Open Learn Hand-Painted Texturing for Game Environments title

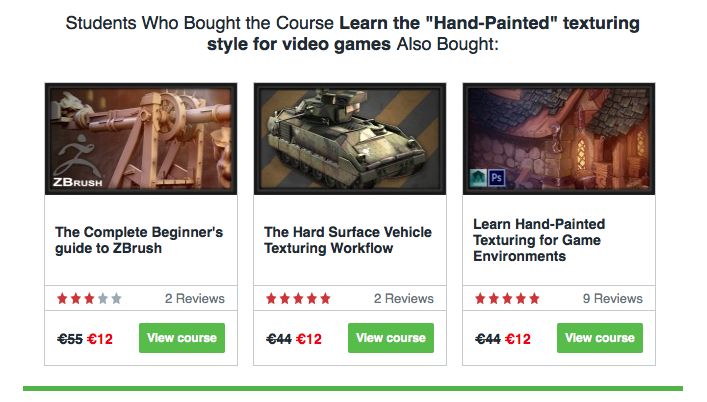pos(539,240)
